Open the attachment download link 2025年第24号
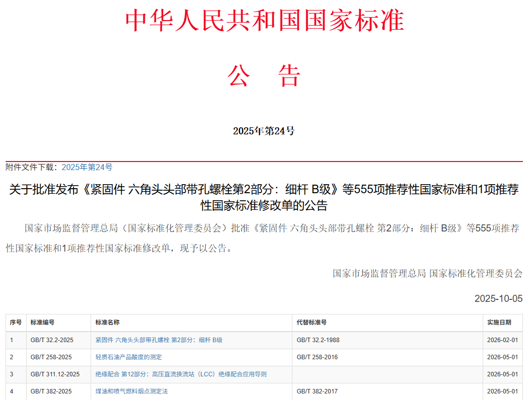This screenshot has height=400, width=532. [x=87, y=167]
